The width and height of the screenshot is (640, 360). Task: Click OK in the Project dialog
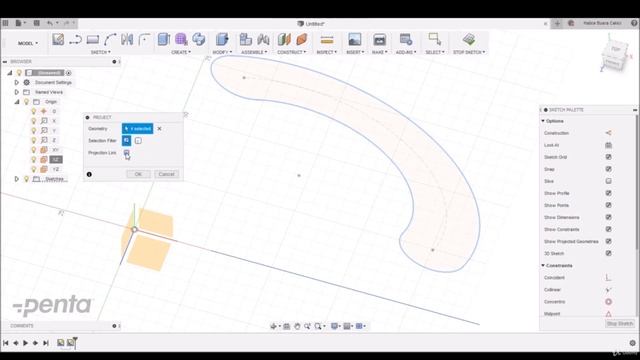[x=138, y=174]
